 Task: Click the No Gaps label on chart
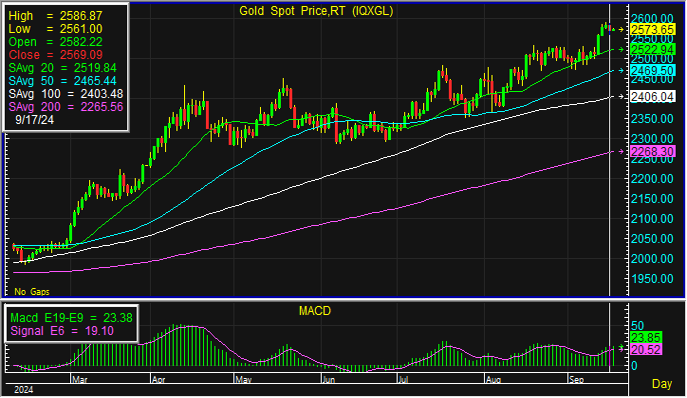(32, 291)
